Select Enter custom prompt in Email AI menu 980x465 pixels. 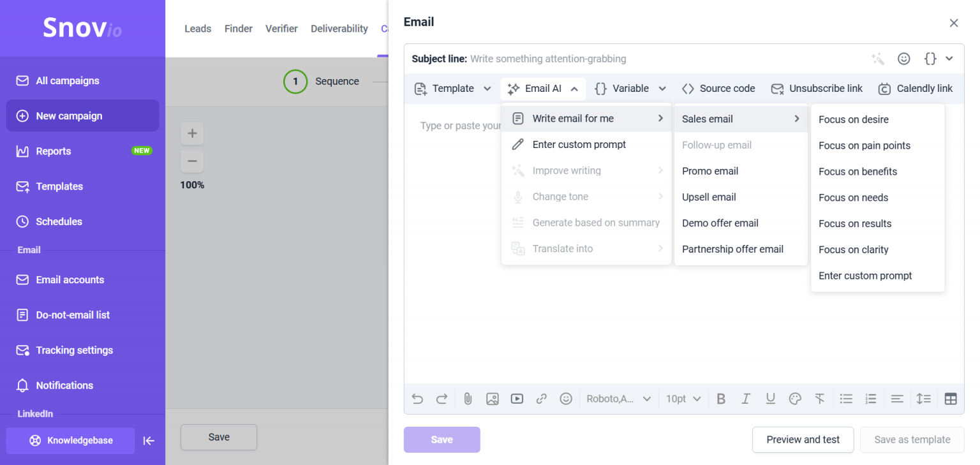point(586,145)
